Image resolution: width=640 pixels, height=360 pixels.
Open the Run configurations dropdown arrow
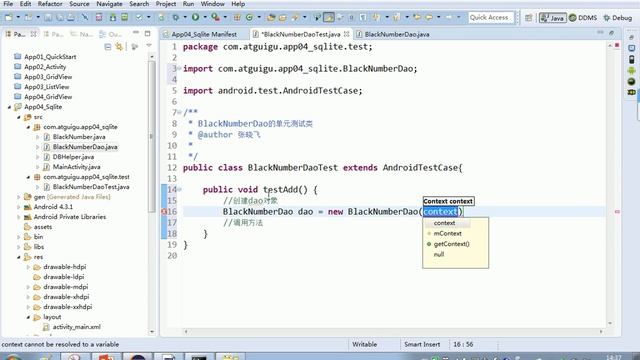pos(204,18)
